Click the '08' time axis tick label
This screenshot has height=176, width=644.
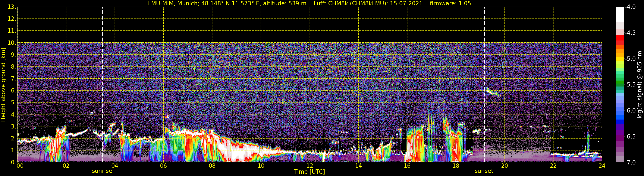212,166
